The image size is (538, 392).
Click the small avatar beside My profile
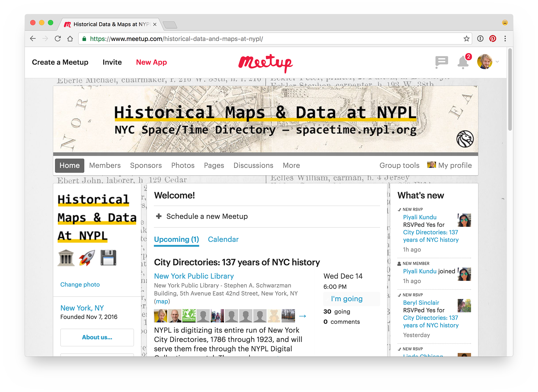[x=431, y=165]
